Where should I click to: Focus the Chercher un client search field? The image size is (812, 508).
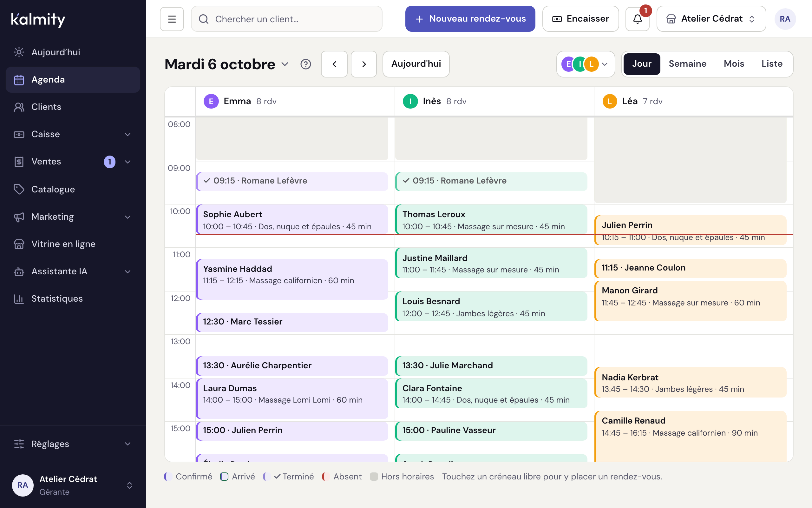pos(286,19)
